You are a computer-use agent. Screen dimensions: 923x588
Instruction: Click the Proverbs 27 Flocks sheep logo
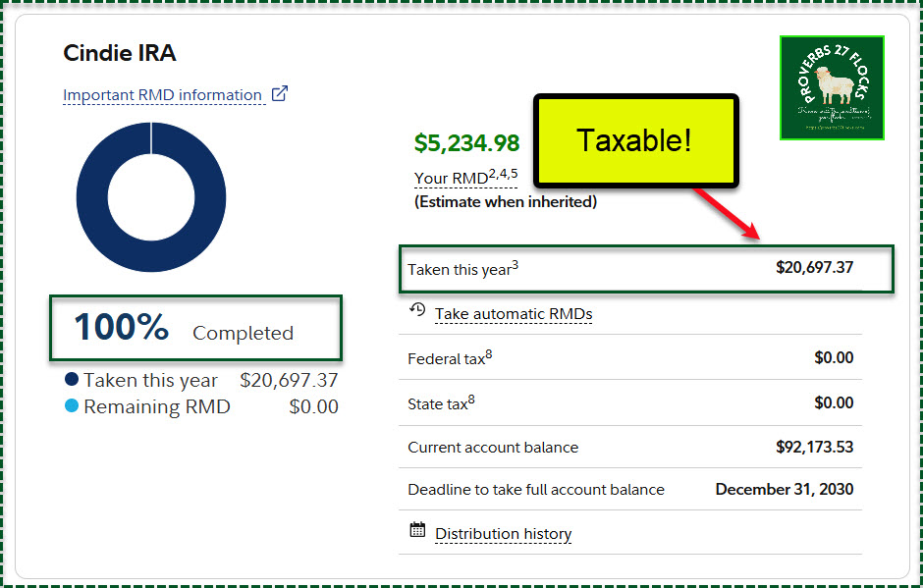coord(832,88)
